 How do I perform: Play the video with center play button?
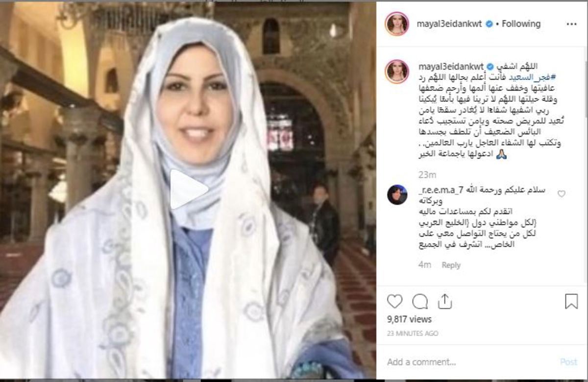(189, 189)
